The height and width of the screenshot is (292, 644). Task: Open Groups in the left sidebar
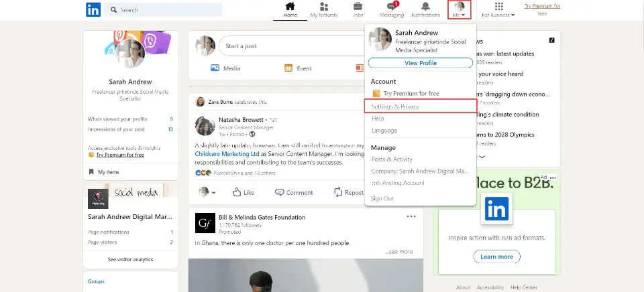coord(96,281)
